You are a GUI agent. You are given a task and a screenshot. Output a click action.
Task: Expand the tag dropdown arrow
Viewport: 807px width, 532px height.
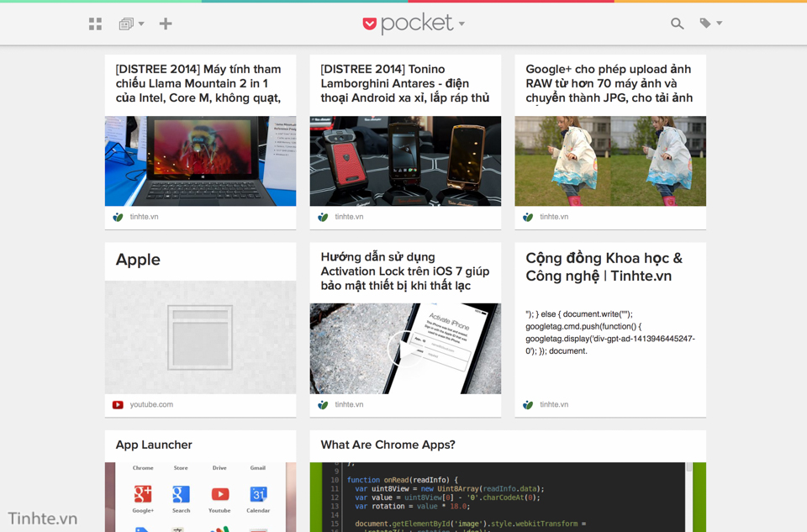720,24
